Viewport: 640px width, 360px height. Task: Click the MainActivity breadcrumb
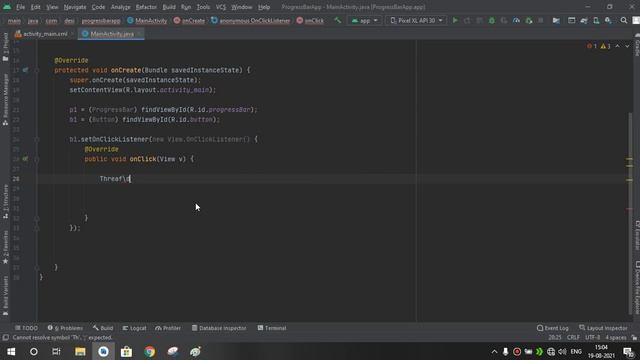pos(147,20)
